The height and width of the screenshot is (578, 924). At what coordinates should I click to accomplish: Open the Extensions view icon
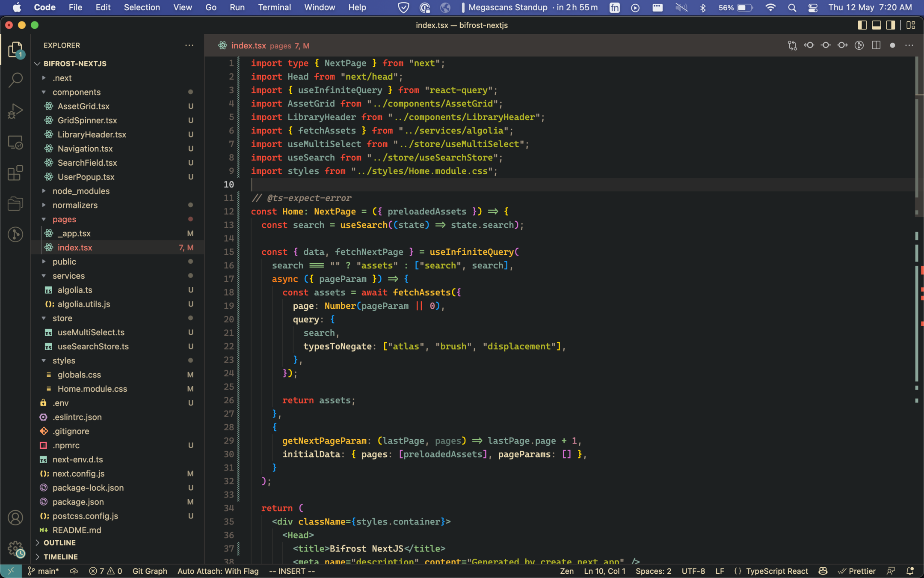coord(15,173)
